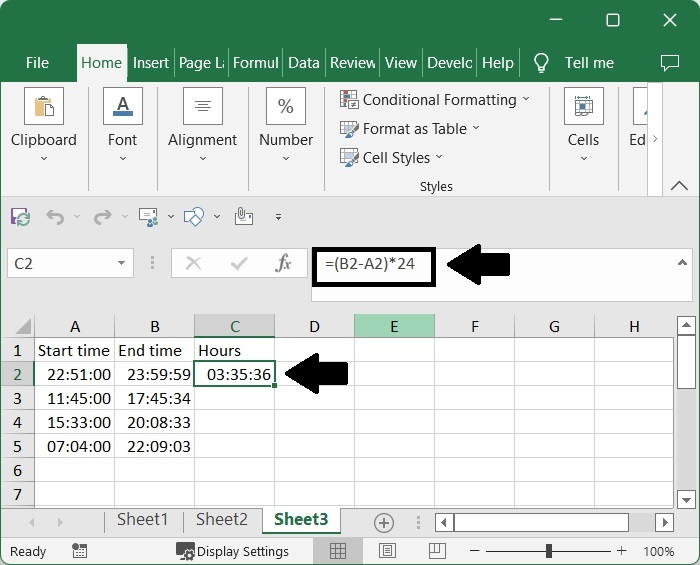
Task: Cancel the formula entry with X
Action: click(x=193, y=263)
